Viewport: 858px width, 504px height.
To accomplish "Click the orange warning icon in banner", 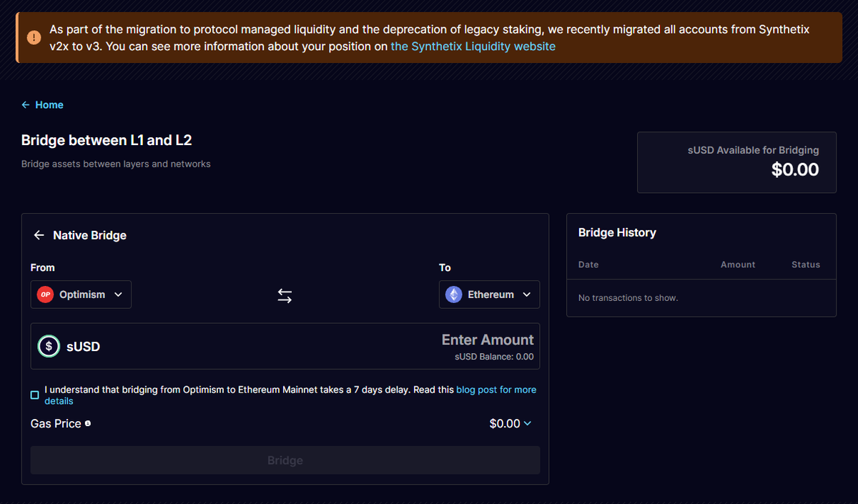I will [34, 37].
